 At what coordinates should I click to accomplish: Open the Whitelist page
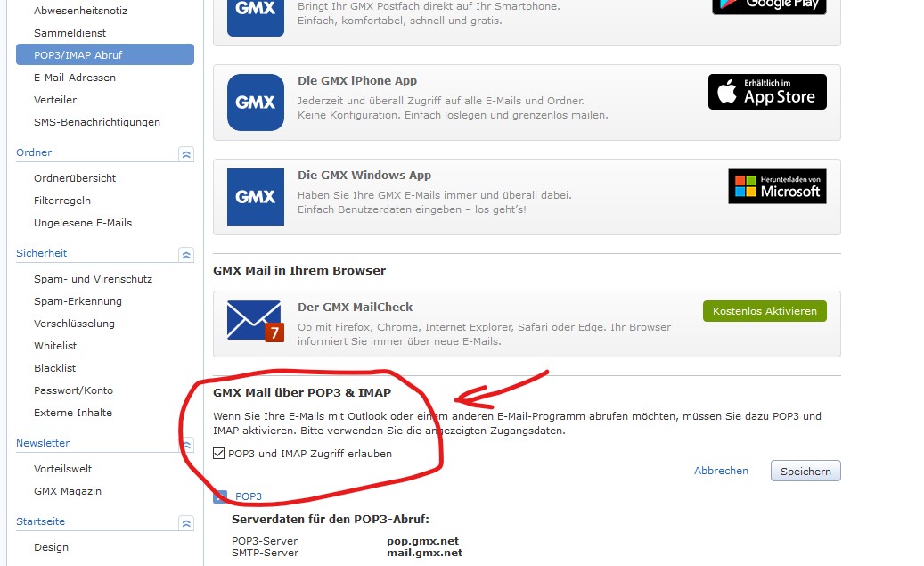[x=55, y=346]
